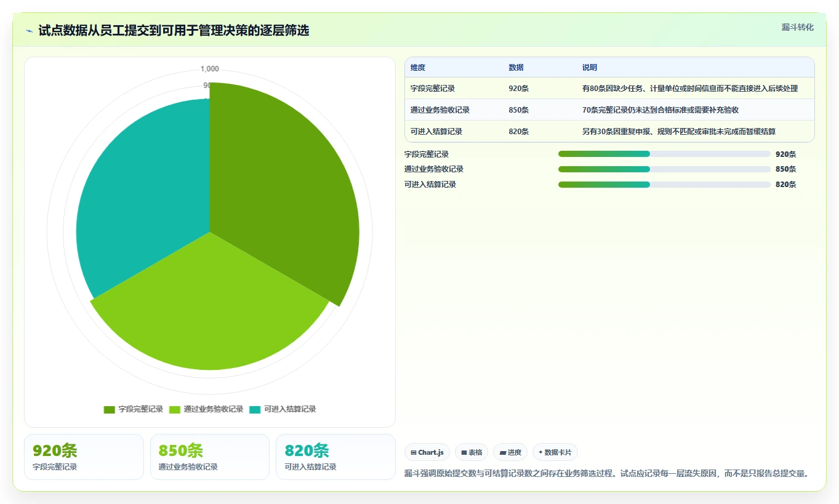Click the 漏斗转化 label in header
The height and width of the screenshot is (504, 839).
click(x=798, y=27)
